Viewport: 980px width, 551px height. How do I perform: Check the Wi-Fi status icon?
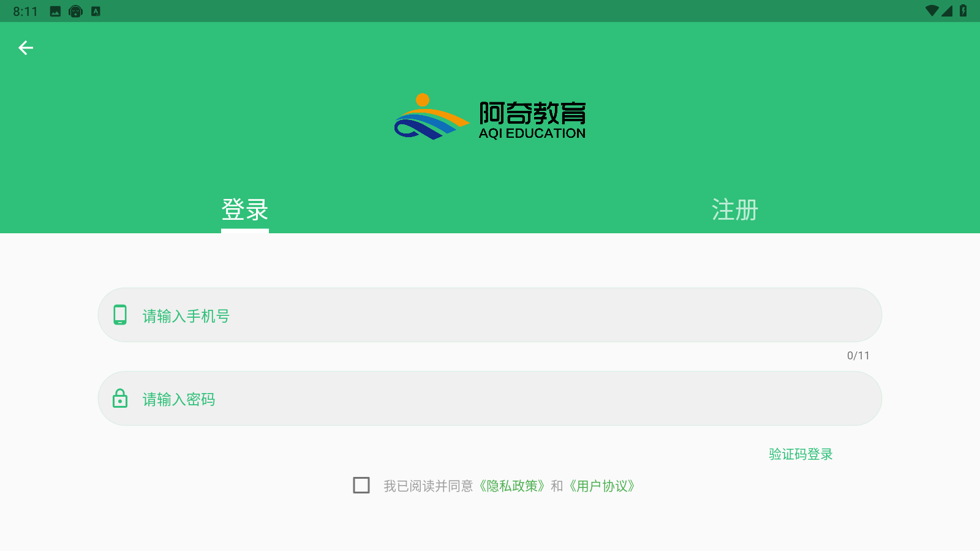932,11
